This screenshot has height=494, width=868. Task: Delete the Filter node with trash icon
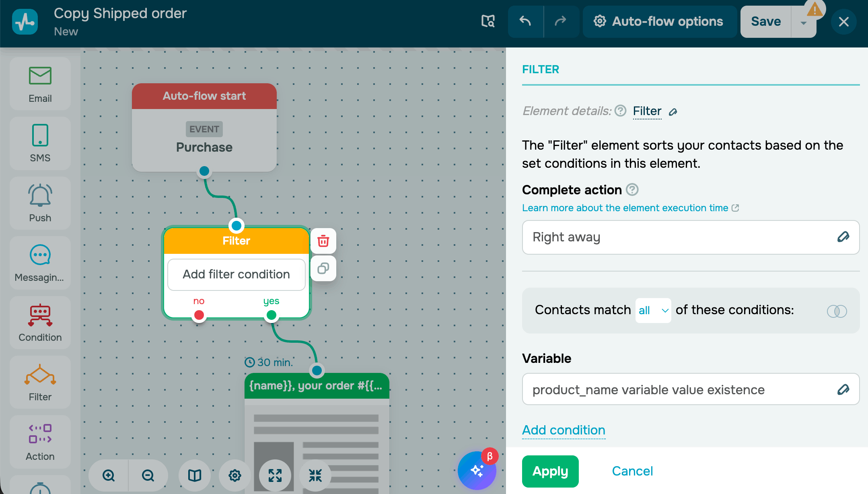(323, 241)
